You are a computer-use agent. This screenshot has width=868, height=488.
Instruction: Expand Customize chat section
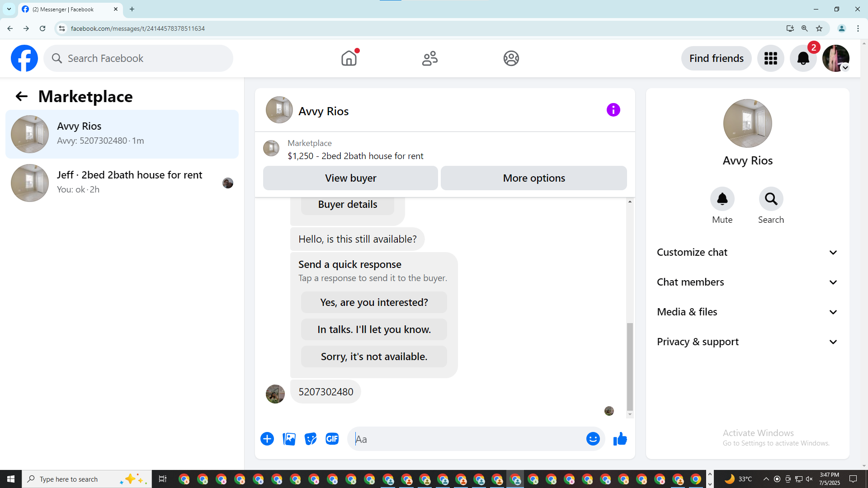pos(747,253)
